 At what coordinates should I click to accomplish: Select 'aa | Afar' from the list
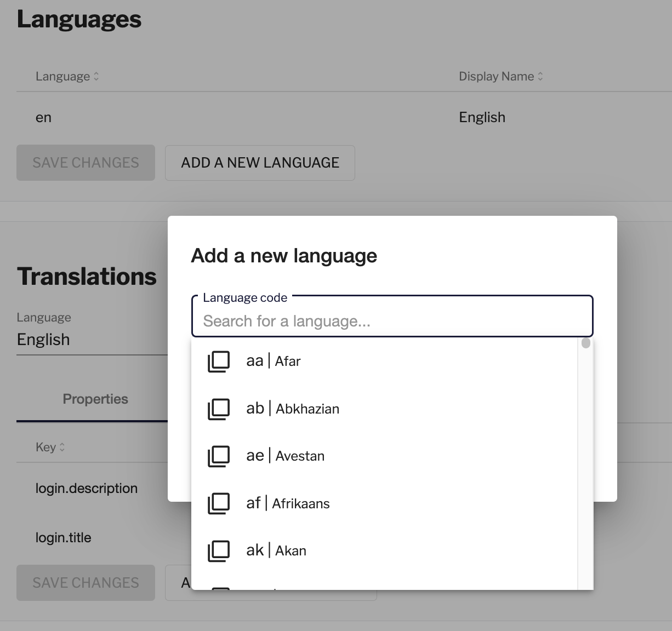point(274,362)
